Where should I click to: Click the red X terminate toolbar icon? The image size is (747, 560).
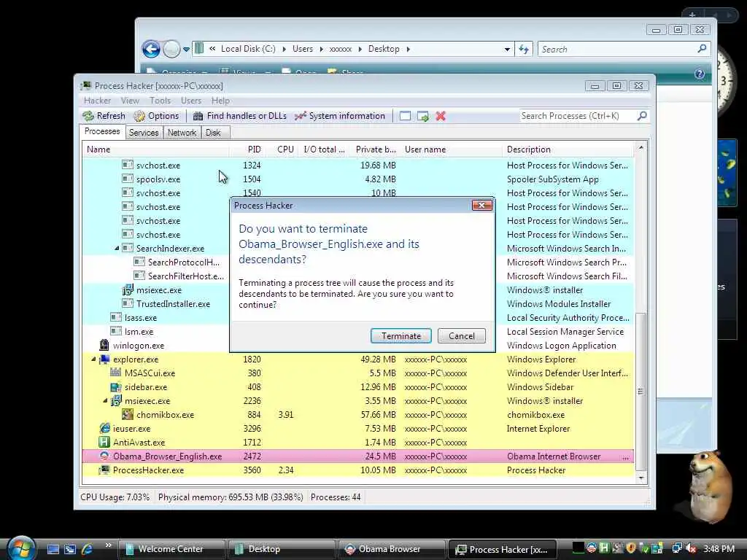[441, 116]
